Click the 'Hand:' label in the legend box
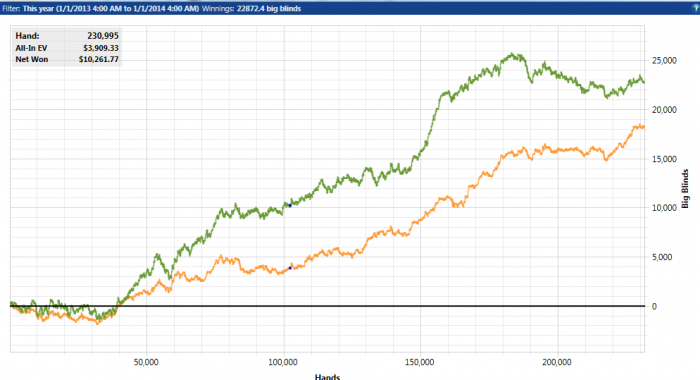Screen dimensions: 700x380 coord(27,36)
